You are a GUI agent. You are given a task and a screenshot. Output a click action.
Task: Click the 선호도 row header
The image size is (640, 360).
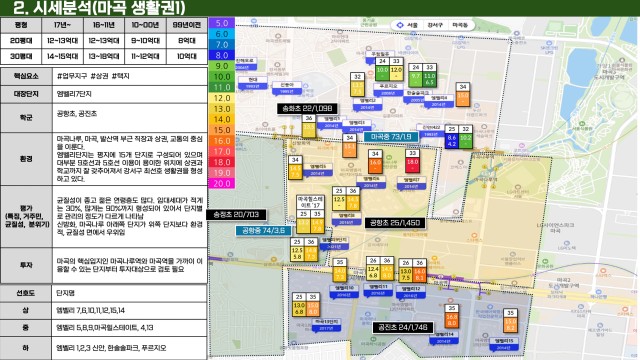click(26, 293)
